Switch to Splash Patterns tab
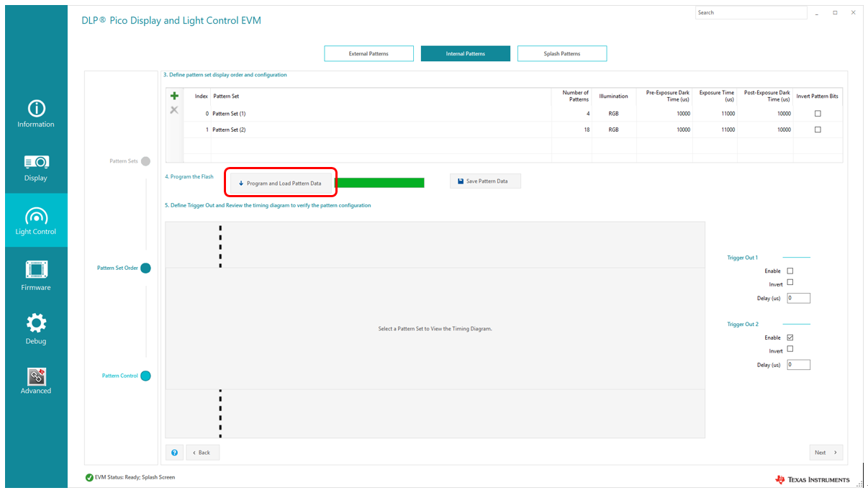Screen dimensions: 868x493 click(562, 54)
